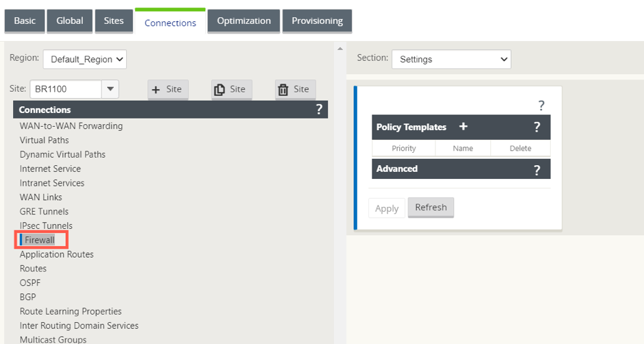Select Dynamic Virtual Paths item
Viewport: 644px width, 344px height.
62,154
